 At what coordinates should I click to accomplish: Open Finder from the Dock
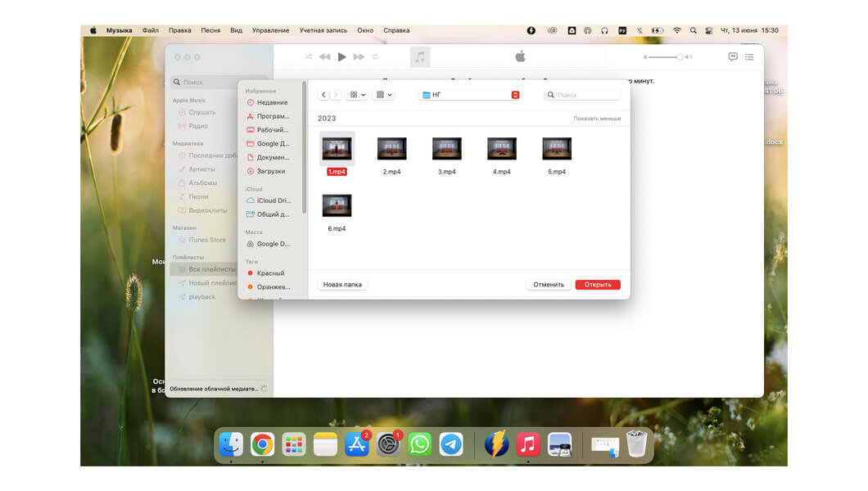click(231, 444)
